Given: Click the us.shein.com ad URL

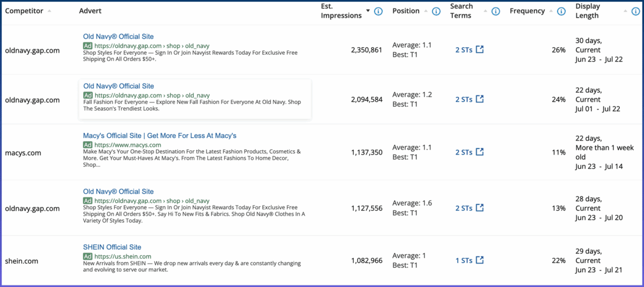Looking at the screenshot, I should pos(123,256).
